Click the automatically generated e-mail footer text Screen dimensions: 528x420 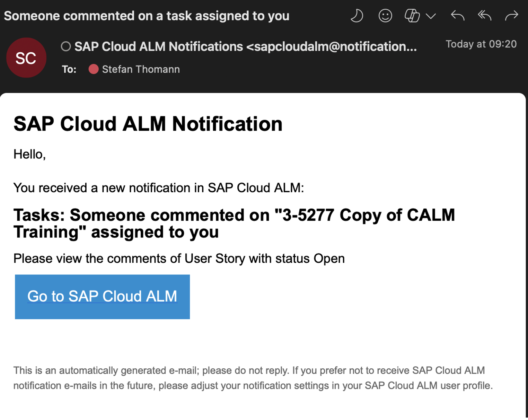coord(253,378)
